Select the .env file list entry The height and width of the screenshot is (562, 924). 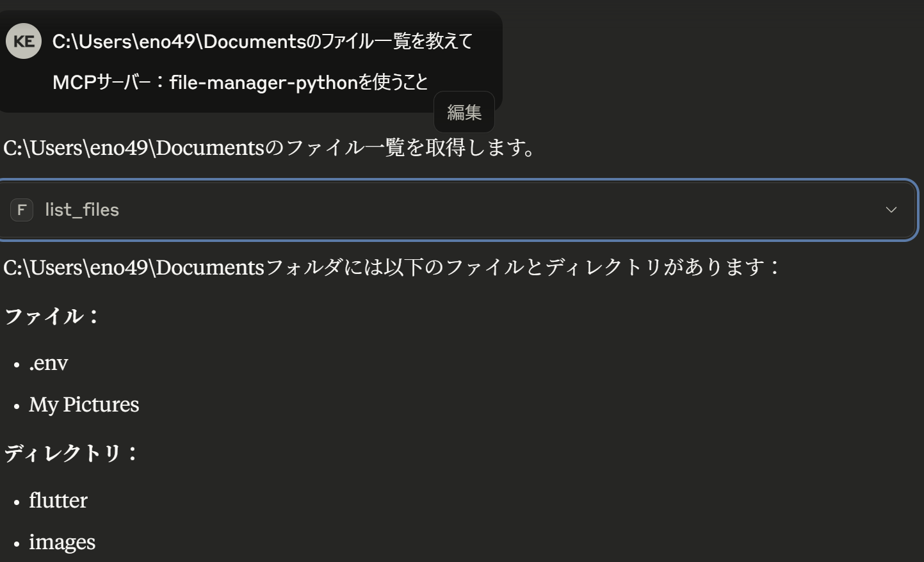coord(49,363)
